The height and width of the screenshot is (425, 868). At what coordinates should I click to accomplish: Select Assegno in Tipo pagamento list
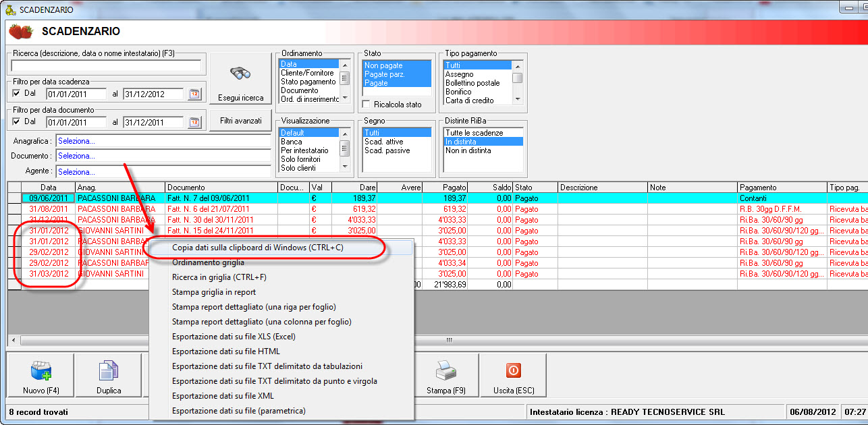[x=477, y=74]
